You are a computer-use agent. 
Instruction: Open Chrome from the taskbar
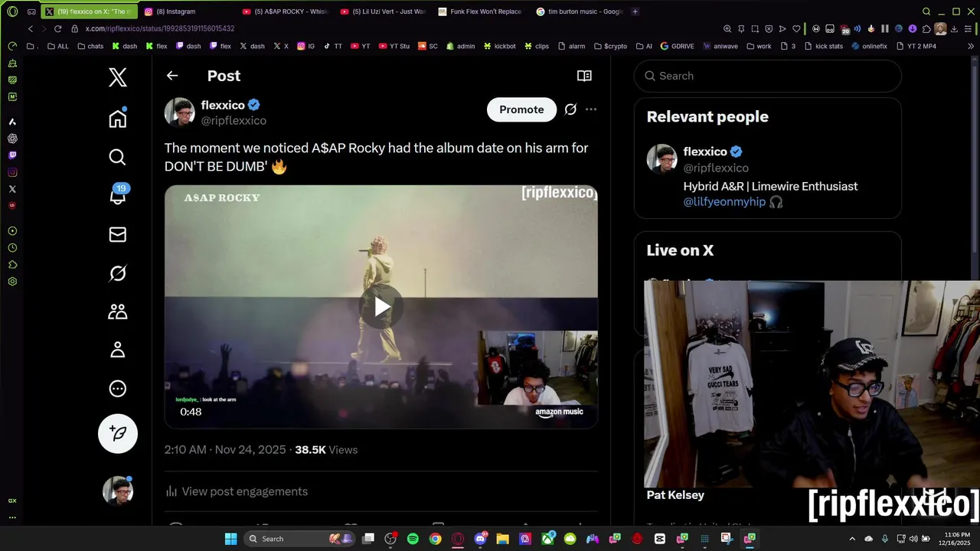435,539
